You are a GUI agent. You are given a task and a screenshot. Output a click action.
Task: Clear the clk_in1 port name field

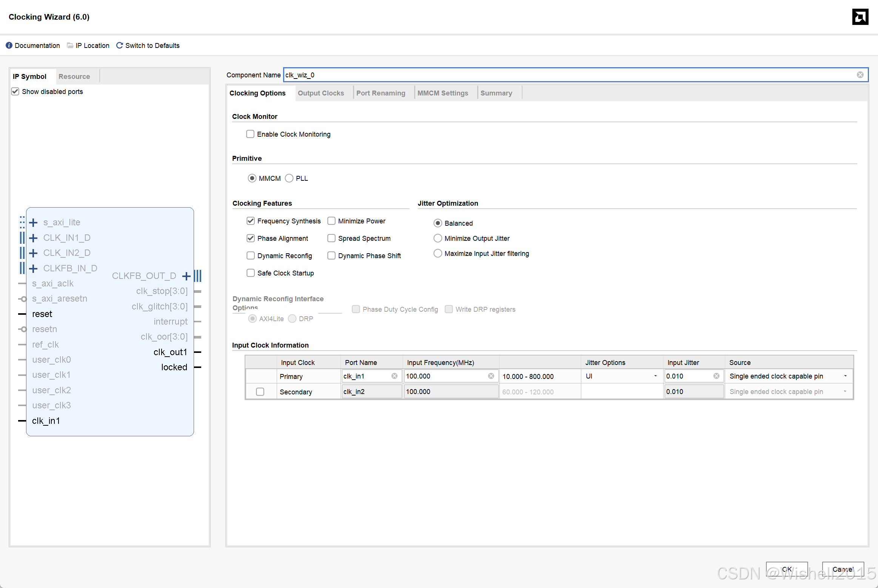pyautogui.click(x=394, y=376)
